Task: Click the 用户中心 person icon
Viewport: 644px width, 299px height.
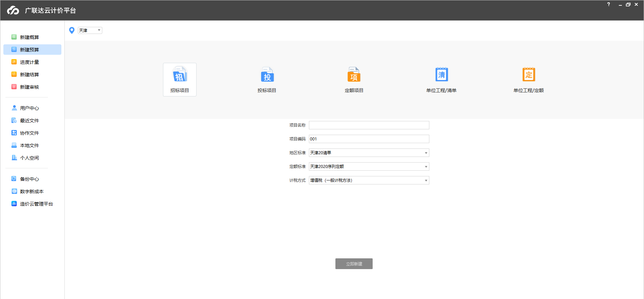Action: [14, 108]
